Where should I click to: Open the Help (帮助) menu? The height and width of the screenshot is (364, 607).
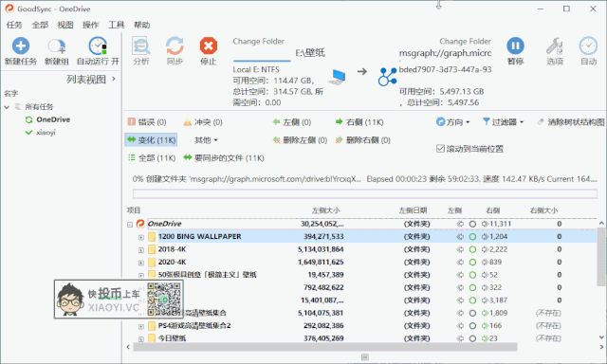[141, 25]
